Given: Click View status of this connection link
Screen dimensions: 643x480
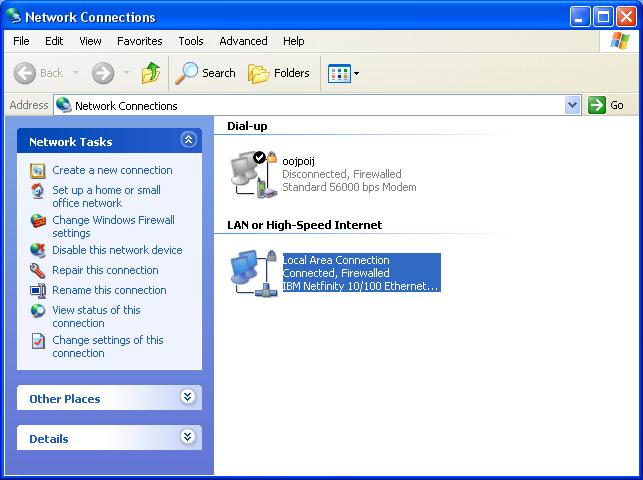Looking at the screenshot, I should click(96, 316).
